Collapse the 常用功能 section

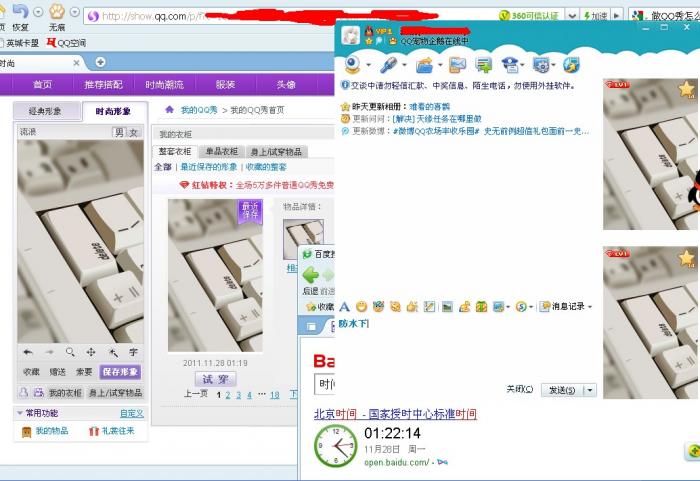pyautogui.click(x=20, y=413)
